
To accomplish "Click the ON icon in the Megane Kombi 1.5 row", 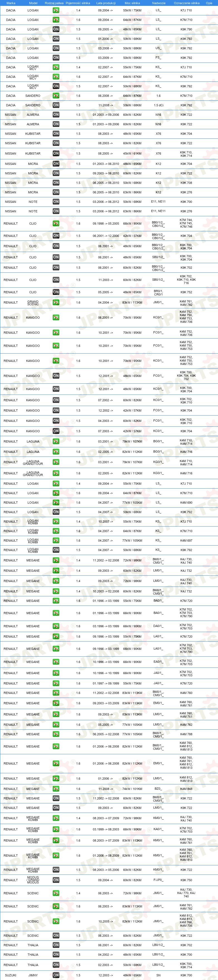I will [x=56, y=870].
